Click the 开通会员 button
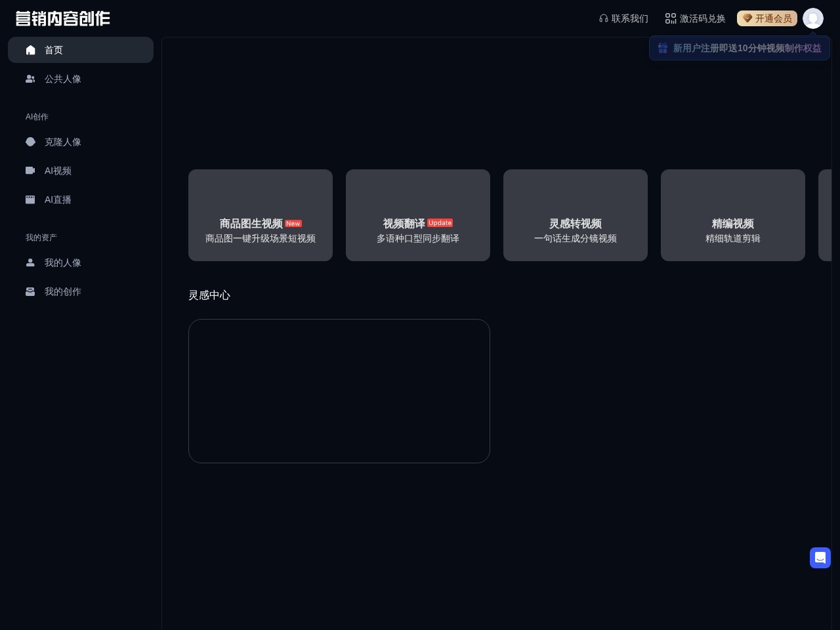 click(x=766, y=18)
